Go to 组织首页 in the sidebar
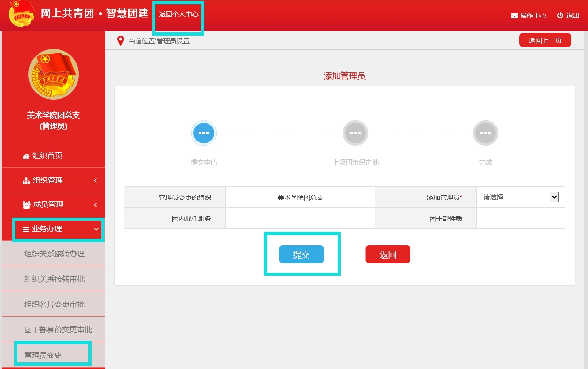This screenshot has width=588, height=369. click(47, 156)
